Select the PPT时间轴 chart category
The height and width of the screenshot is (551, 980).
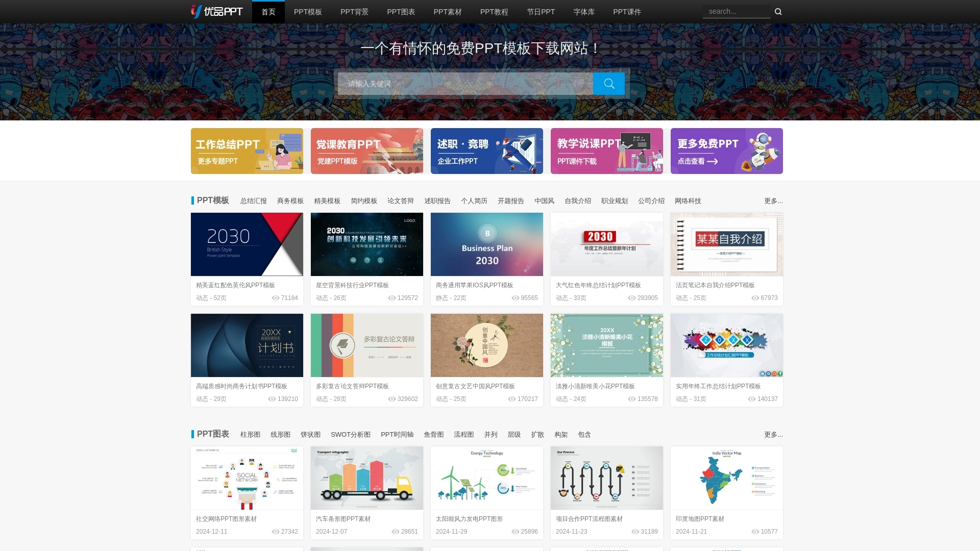tap(397, 435)
